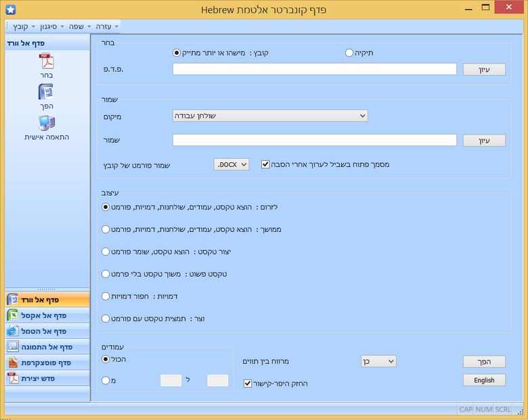The image size is (528, 420).
Task: Click the Word icon in פדף אל וורד tab
Action: tap(13, 299)
